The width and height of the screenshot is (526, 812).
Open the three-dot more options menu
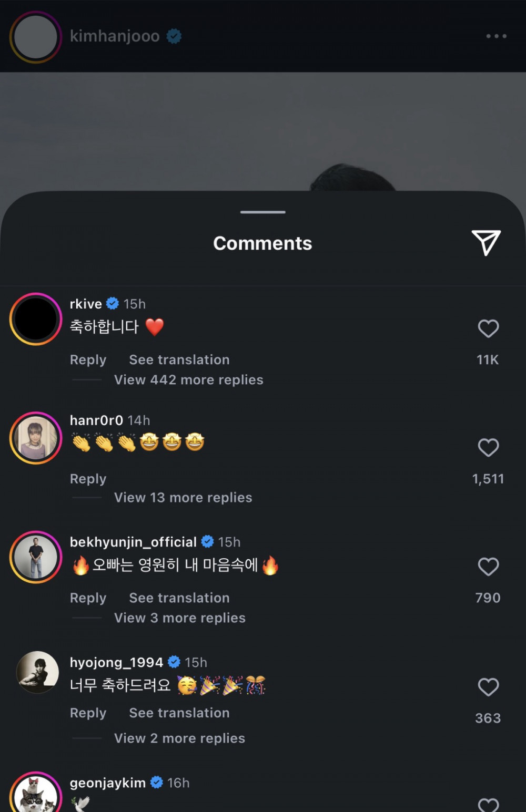click(x=496, y=36)
